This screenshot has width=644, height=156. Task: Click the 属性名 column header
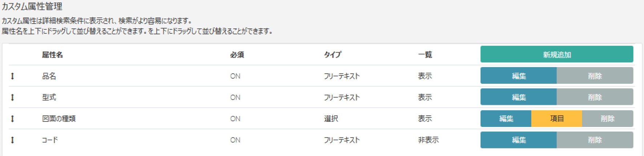coord(52,55)
